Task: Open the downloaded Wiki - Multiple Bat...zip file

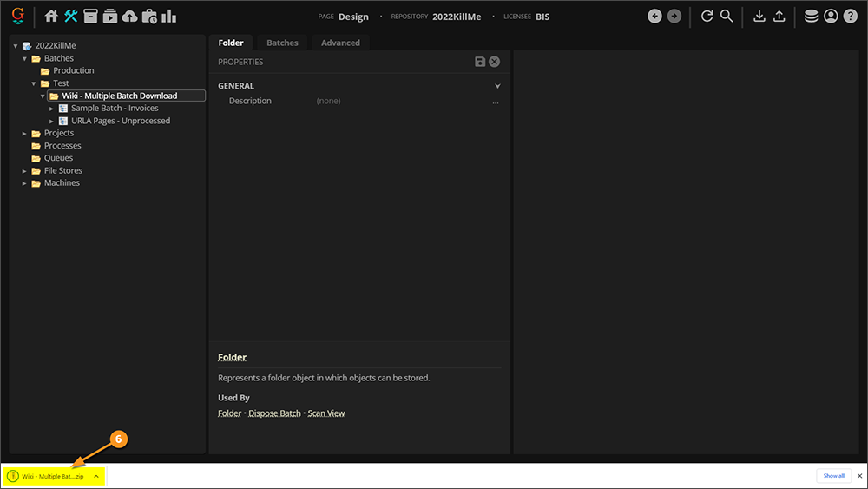Action: [53, 476]
